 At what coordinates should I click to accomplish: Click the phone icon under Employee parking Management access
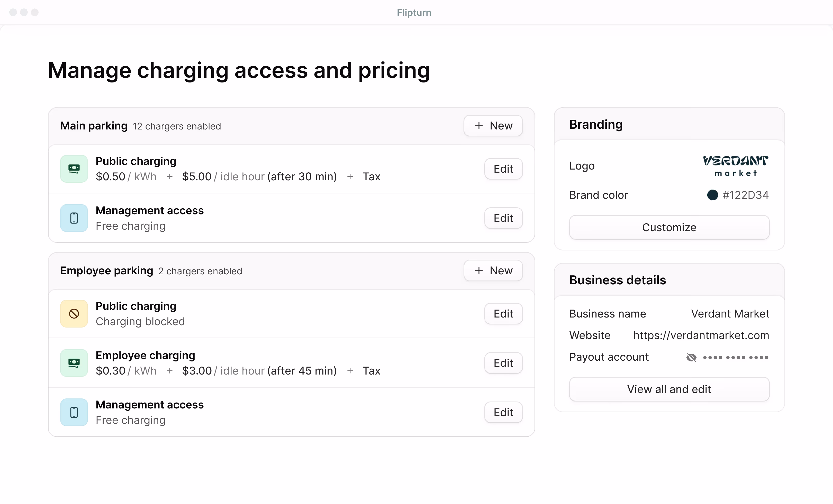click(74, 412)
